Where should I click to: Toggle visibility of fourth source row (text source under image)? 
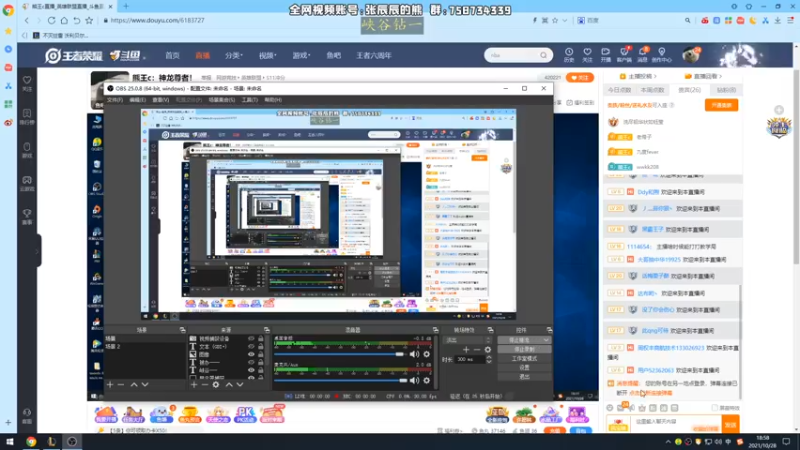click(251, 362)
